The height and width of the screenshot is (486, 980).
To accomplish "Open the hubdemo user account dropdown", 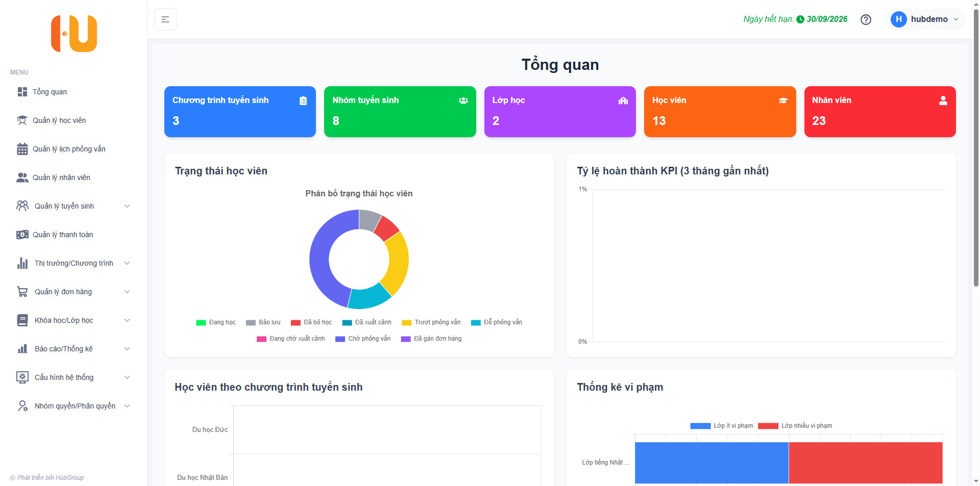I will (x=925, y=19).
